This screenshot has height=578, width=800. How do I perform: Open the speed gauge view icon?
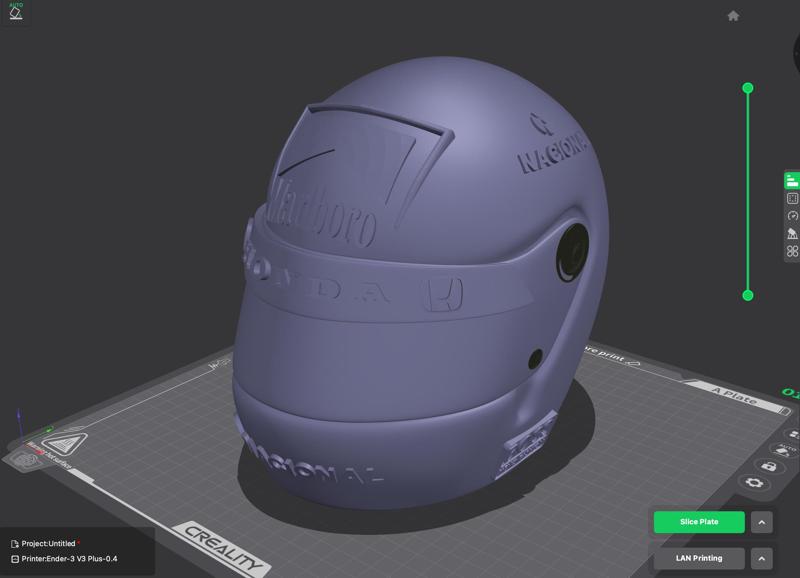click(792, 216)
